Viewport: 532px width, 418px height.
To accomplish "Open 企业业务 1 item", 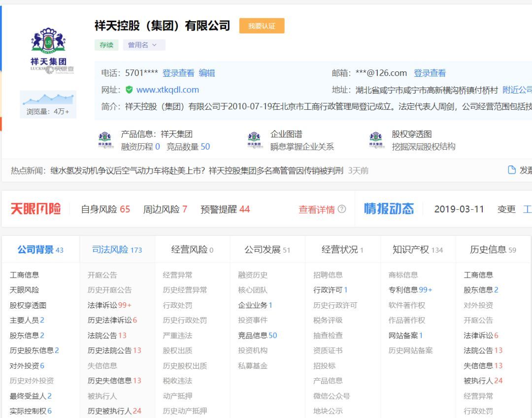I will tap(255, 305).
